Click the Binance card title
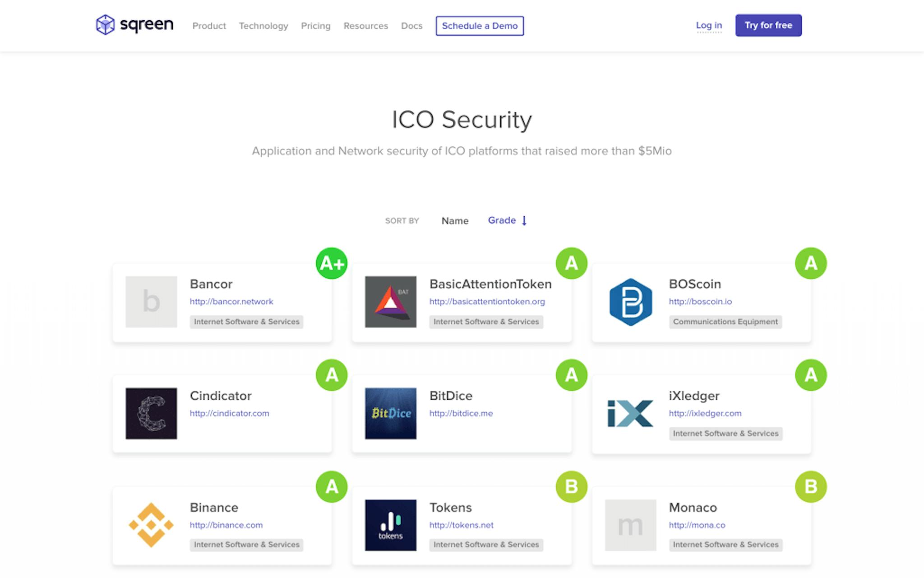 click(214, 508)
